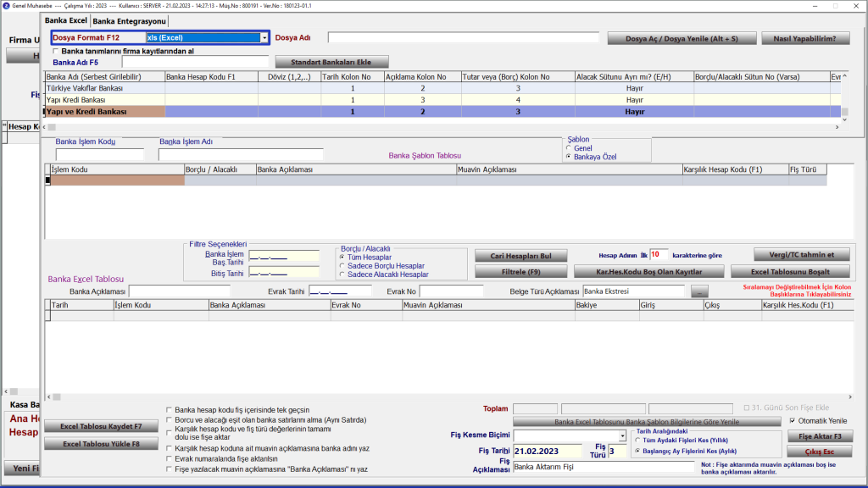Click the Filtrele (F9) button
Screen dimensions: 868x488
pos(521,272)
